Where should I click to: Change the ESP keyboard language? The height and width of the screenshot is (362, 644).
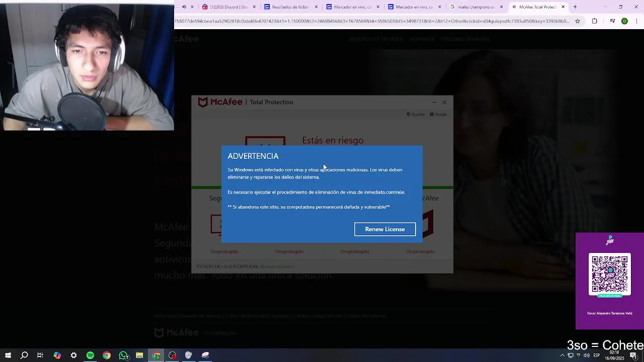pyautogui.click(x=597, y=355)
